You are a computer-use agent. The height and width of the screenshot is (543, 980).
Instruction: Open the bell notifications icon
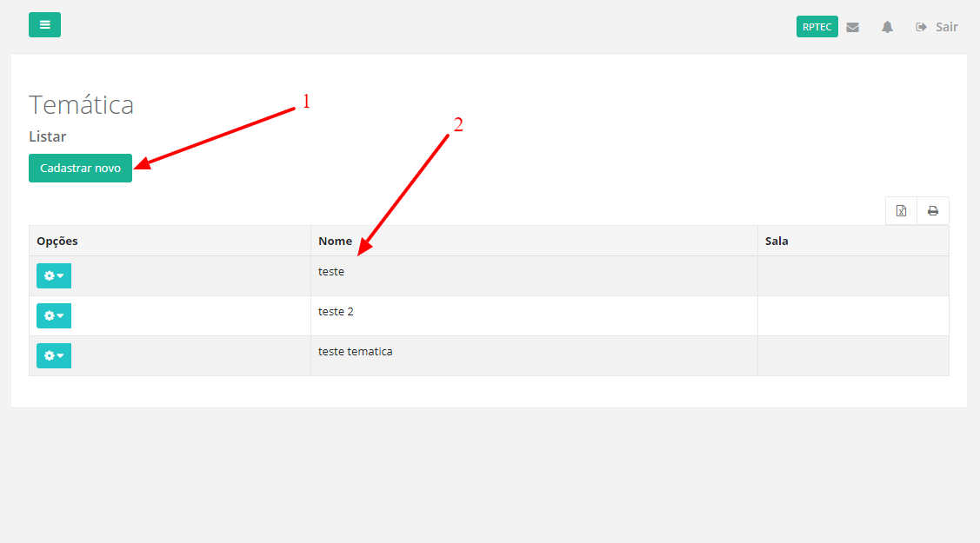point(887,27)
